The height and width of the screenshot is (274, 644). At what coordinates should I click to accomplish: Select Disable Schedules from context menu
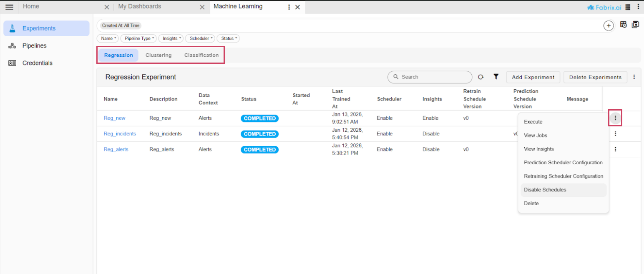point(545,190)
